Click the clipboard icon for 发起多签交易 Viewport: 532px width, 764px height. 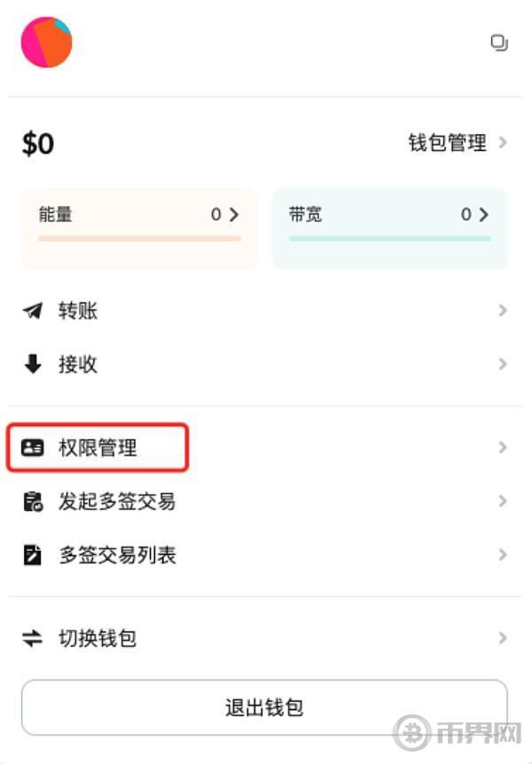[33, 501]
